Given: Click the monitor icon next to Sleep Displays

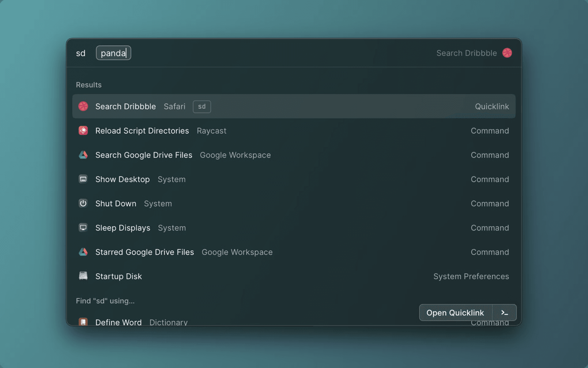Looking at the screenshot, I should tap(83, 227).
